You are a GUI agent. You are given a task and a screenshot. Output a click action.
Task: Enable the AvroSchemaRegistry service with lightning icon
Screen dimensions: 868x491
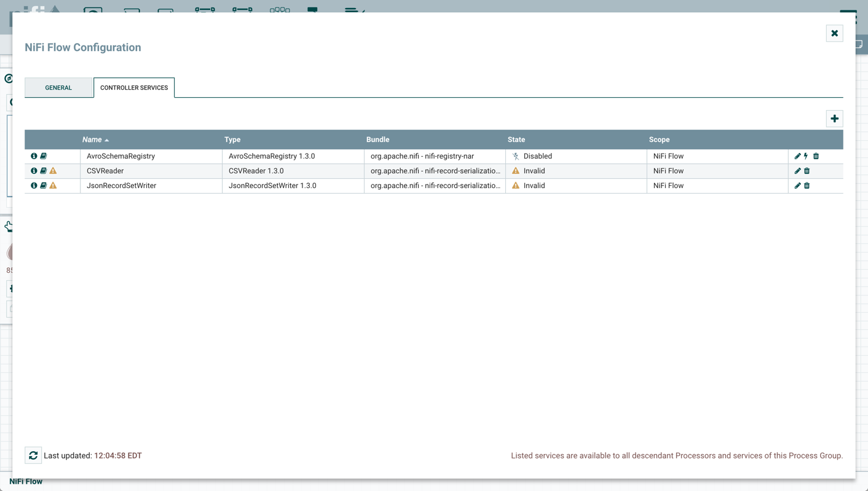[x=806, y=156]
